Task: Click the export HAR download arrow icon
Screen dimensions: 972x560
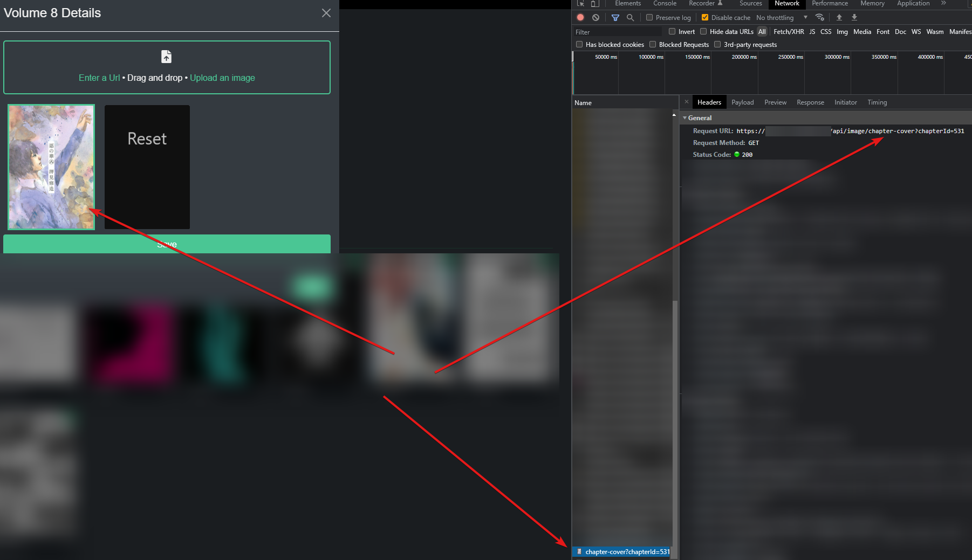Action: 854,17
